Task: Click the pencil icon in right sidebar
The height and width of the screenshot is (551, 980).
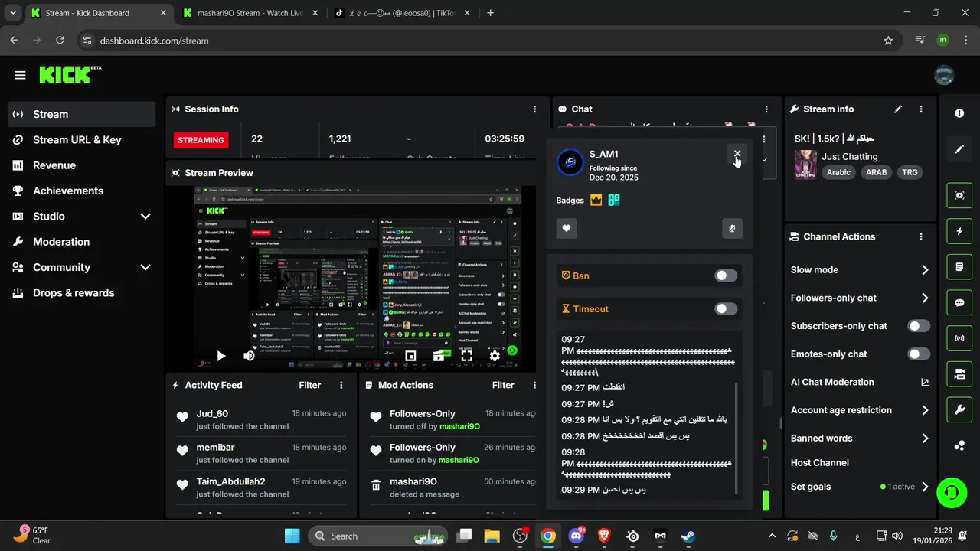Action: (x=959, y=149)
